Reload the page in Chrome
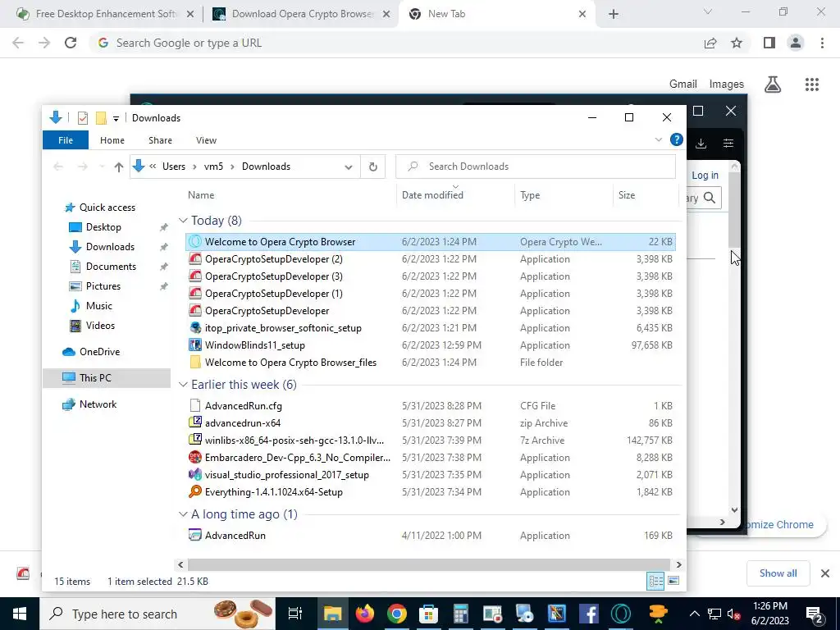This screenshot has width=840, height=630. pos(71,43)
